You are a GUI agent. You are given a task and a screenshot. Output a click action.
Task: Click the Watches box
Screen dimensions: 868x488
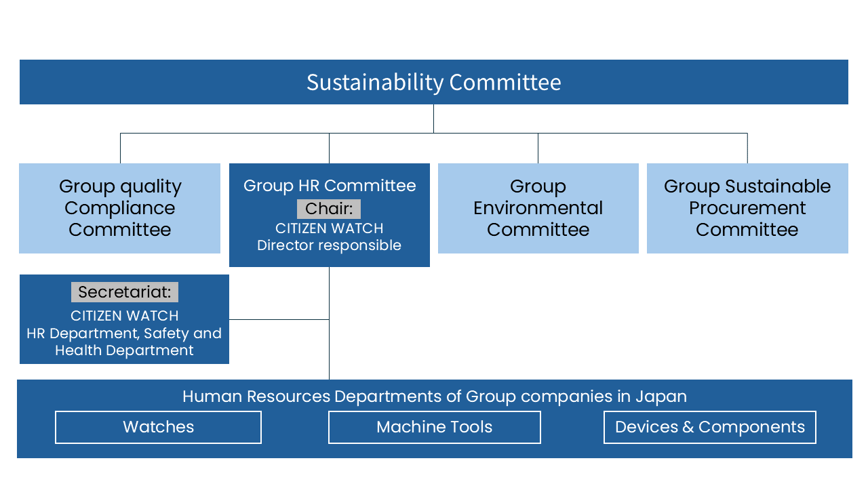[158, 427]
